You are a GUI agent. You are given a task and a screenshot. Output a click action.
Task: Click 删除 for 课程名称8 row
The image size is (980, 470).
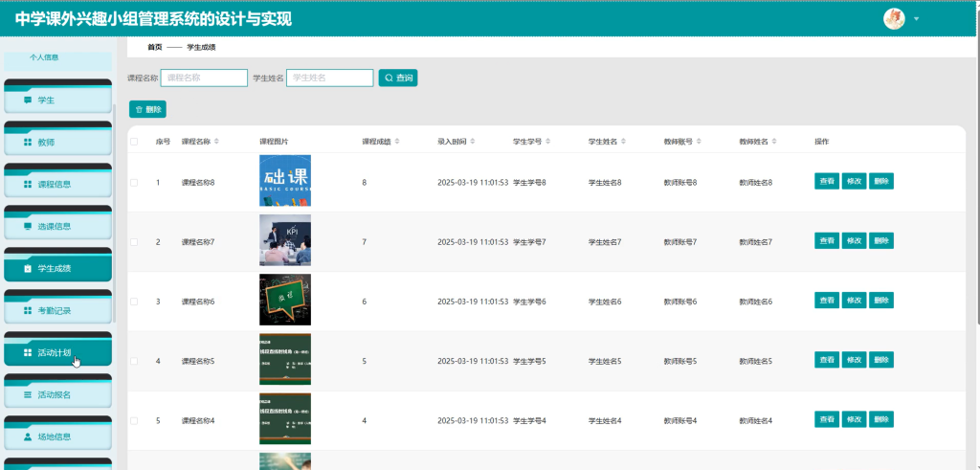coord(881,181)
